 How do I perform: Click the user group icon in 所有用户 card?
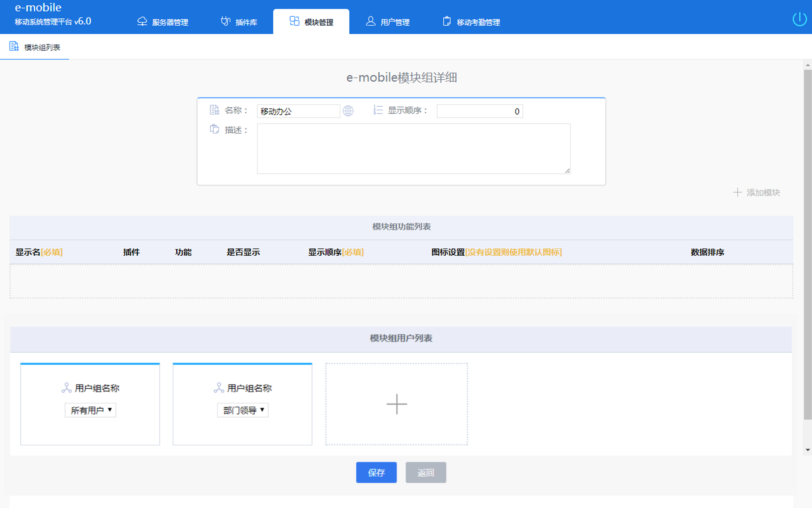point(66,388)
